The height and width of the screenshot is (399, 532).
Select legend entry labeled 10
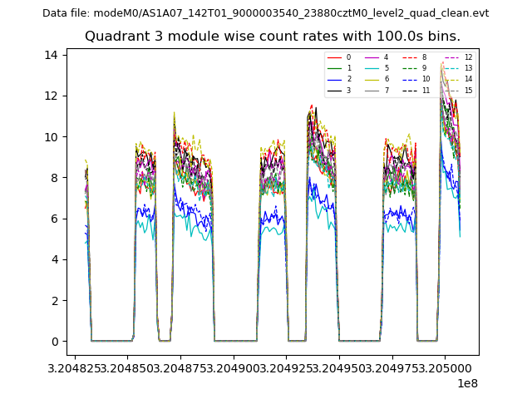[x=424, y=79]
